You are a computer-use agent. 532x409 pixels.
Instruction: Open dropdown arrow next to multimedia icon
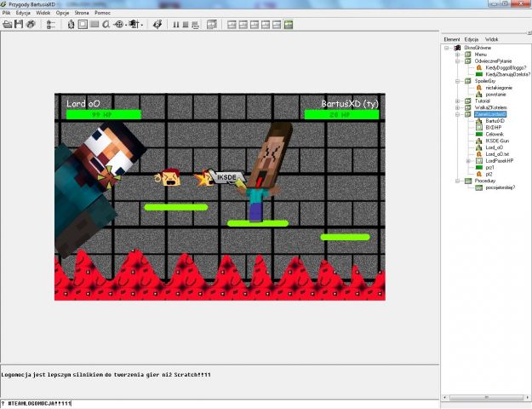(142, 25)
